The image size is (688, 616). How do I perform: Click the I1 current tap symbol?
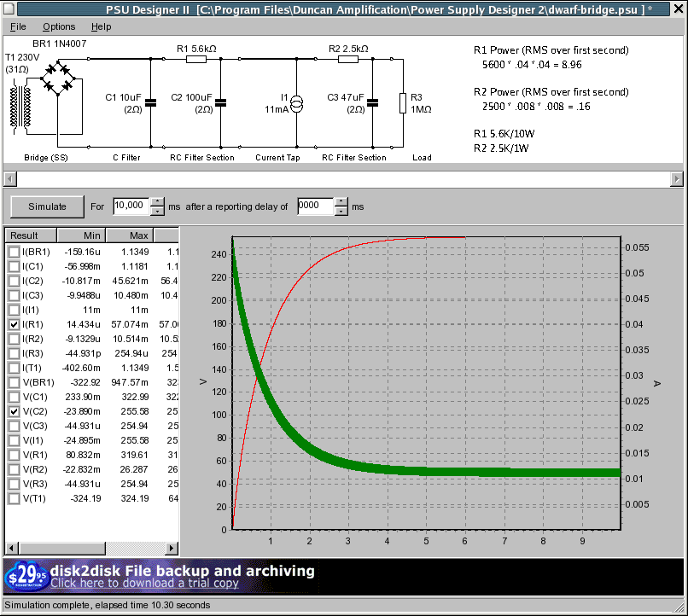click(x=296, y=104)
